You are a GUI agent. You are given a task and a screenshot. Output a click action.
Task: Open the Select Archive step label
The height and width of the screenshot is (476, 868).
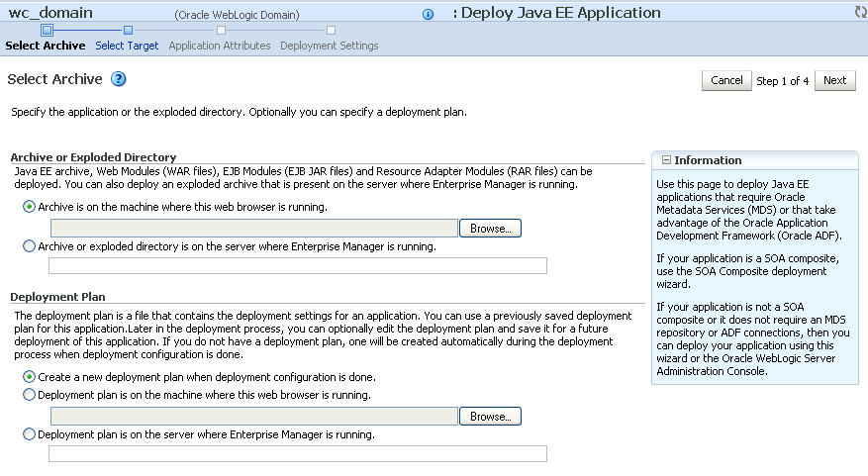point(46,46)
